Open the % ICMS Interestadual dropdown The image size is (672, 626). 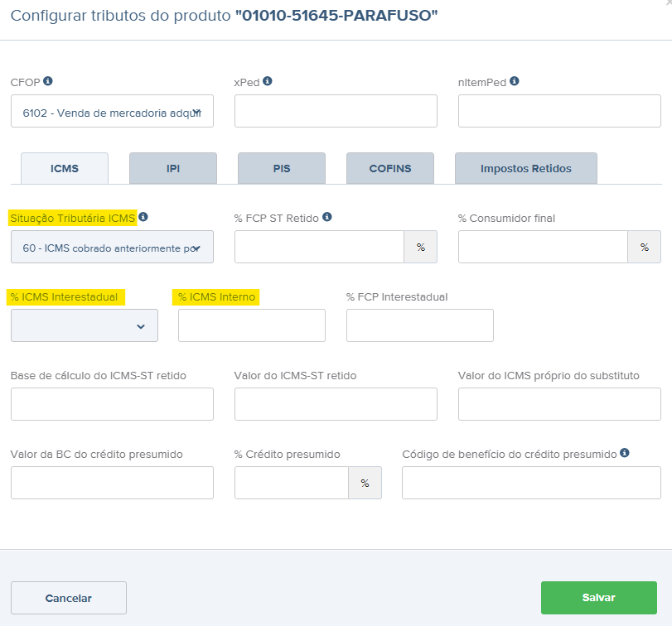85,325
